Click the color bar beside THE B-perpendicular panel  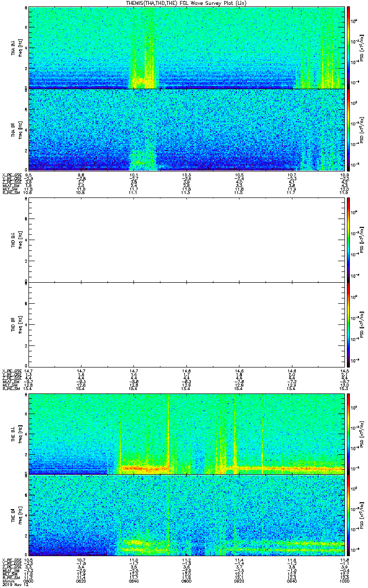point(348,434)
